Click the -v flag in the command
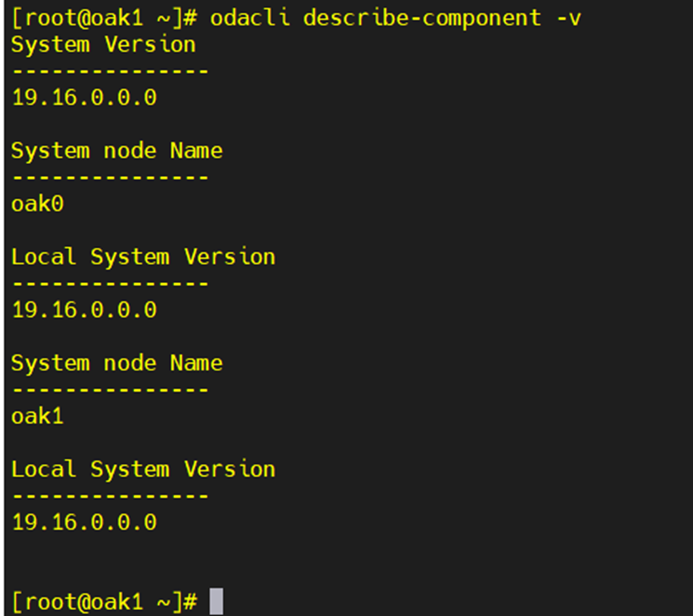 coord(567,17)
